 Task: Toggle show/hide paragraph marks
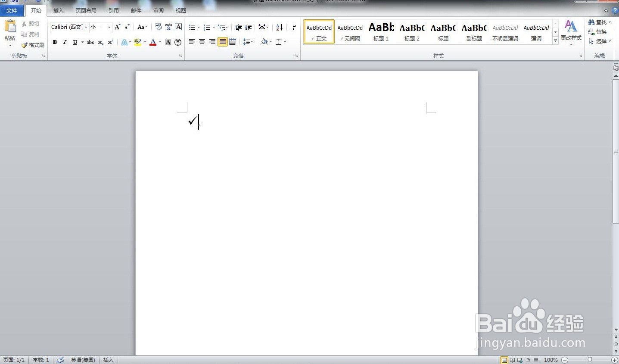(x=294, y=28)
